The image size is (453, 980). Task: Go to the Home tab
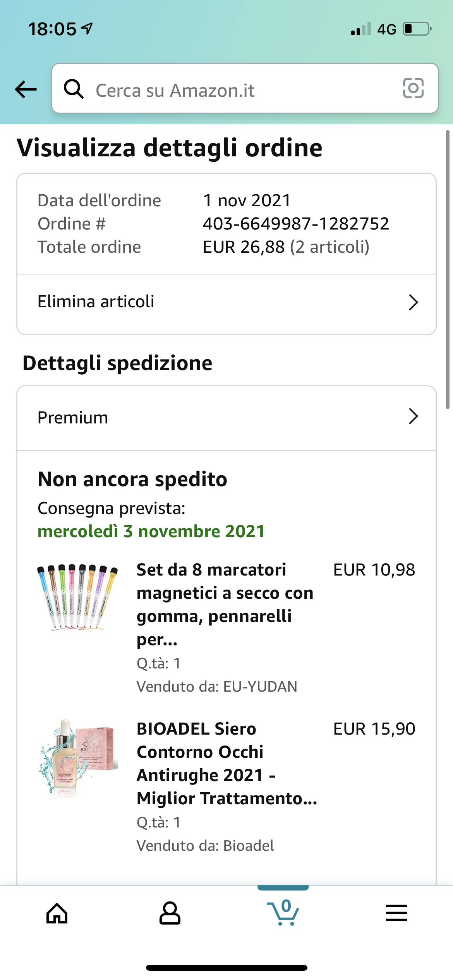pos(57,913)
